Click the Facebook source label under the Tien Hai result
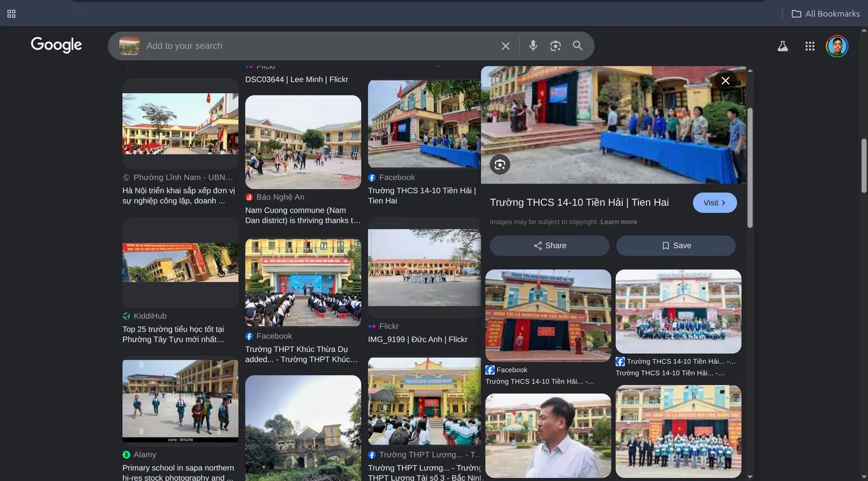Screen dimensions: 868x481 click(x=397, y=177)
